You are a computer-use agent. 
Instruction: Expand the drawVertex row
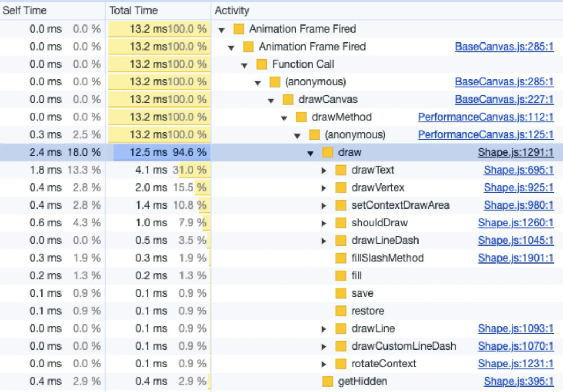tap(323, 188)
